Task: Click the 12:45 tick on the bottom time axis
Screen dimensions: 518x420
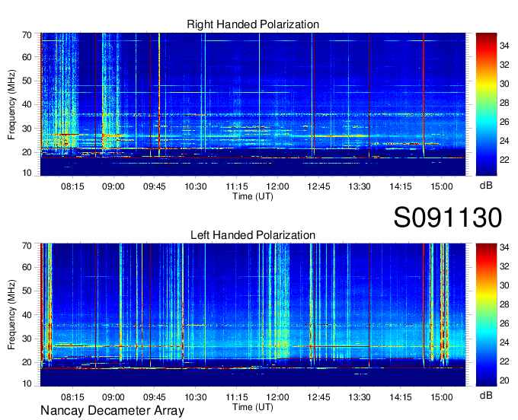Action: pos(318,397)
